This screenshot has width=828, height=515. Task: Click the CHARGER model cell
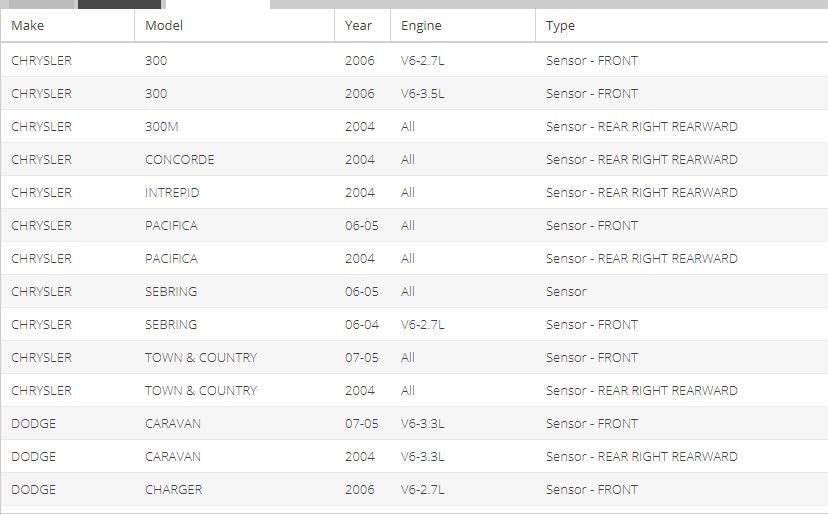174,490
